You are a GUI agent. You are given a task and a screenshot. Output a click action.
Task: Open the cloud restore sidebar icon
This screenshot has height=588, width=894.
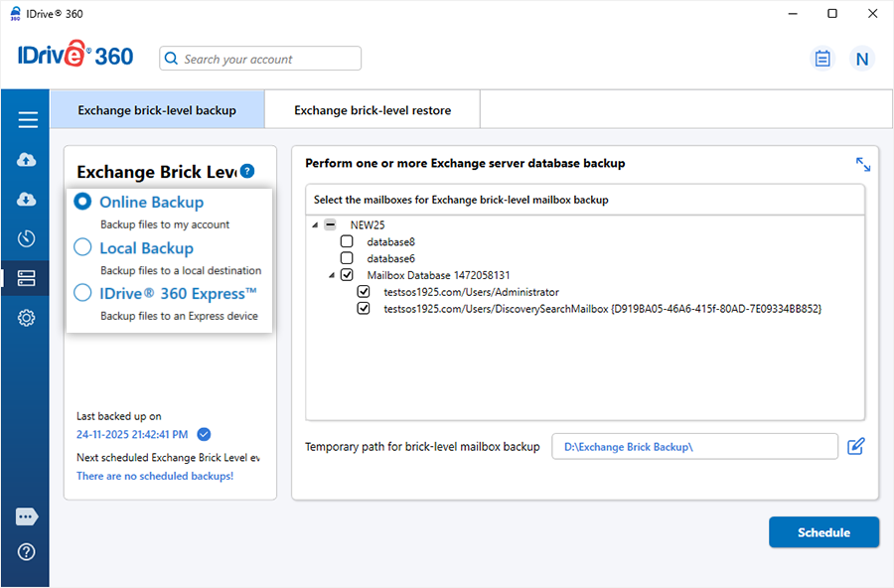point(27,200)
